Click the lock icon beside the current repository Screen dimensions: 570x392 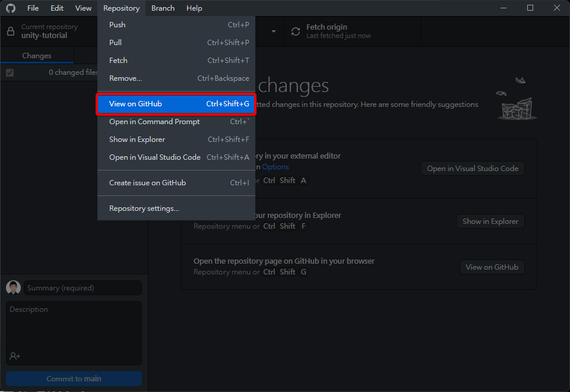point(11,31)
